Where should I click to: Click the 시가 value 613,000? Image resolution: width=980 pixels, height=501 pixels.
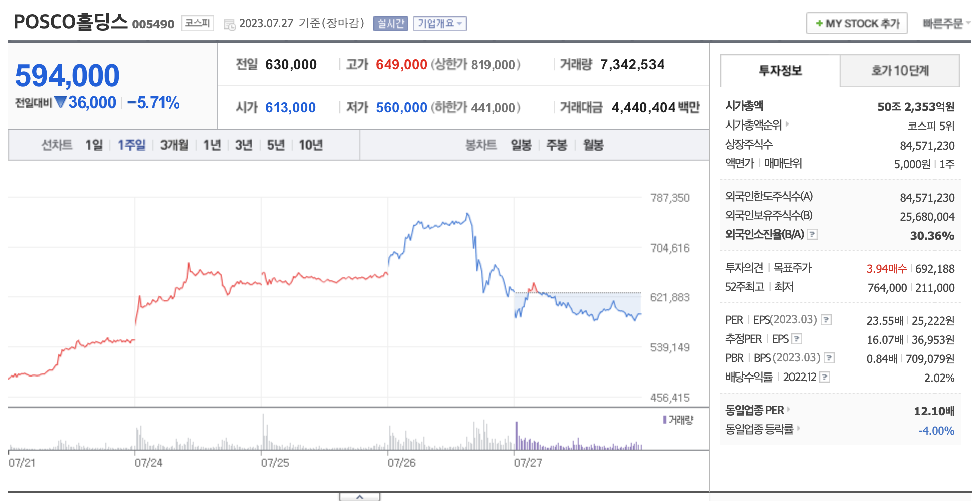[290, 108]
